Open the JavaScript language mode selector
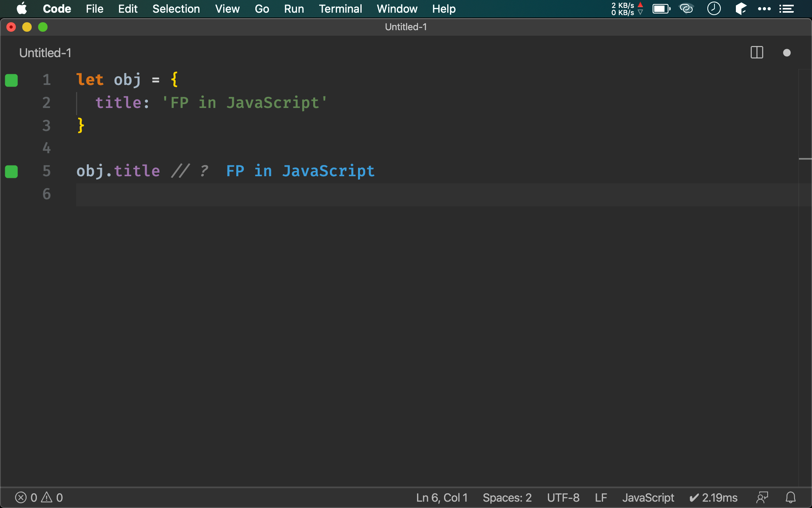 (648, 497)
